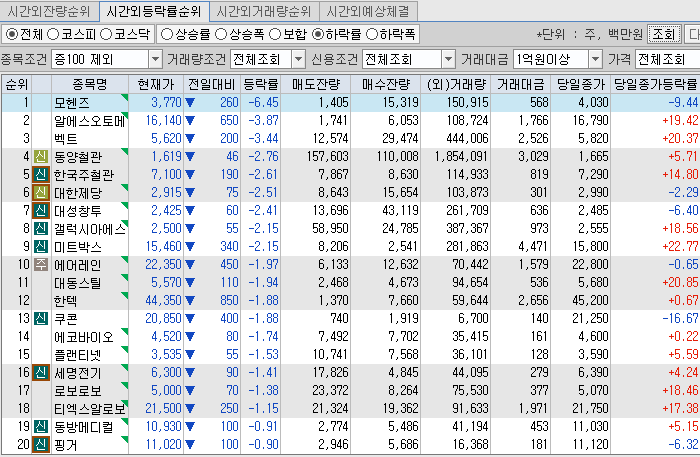The width and height of the screenshot is (700, 457).
Task: Select the 대동스틸 stock name
Action: pos(78,283)
